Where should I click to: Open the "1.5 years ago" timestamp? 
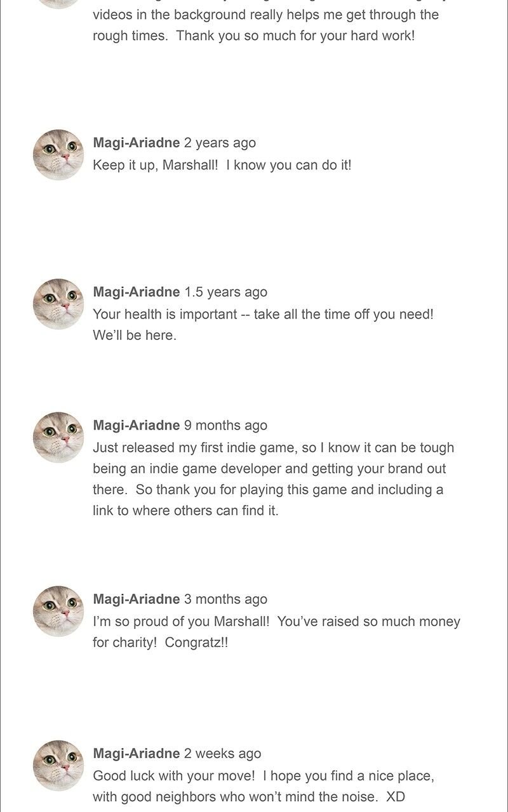226,292
